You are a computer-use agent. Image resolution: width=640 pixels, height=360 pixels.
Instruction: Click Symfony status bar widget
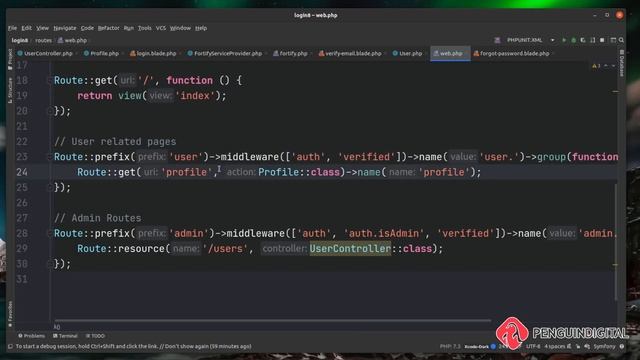pyautogui.click(x=604, y=347)
